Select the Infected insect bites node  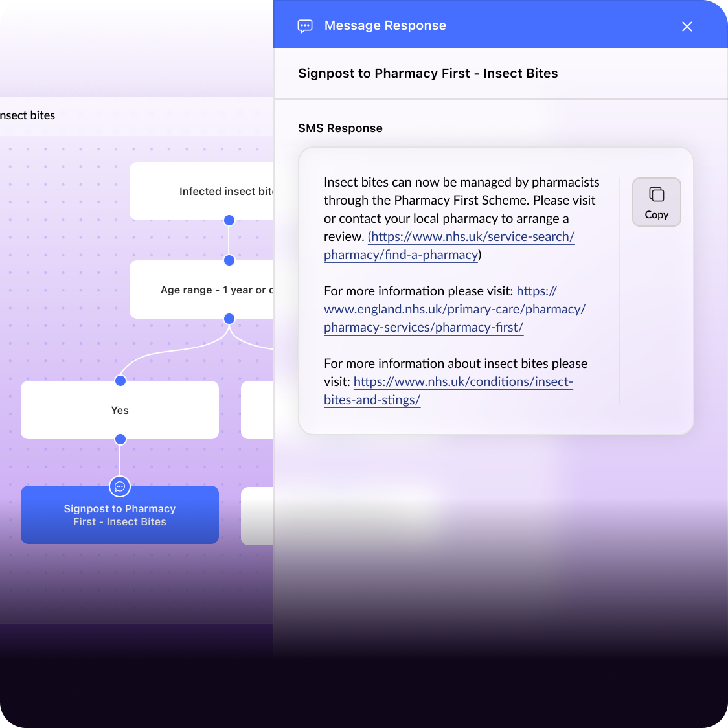(201, 191)
